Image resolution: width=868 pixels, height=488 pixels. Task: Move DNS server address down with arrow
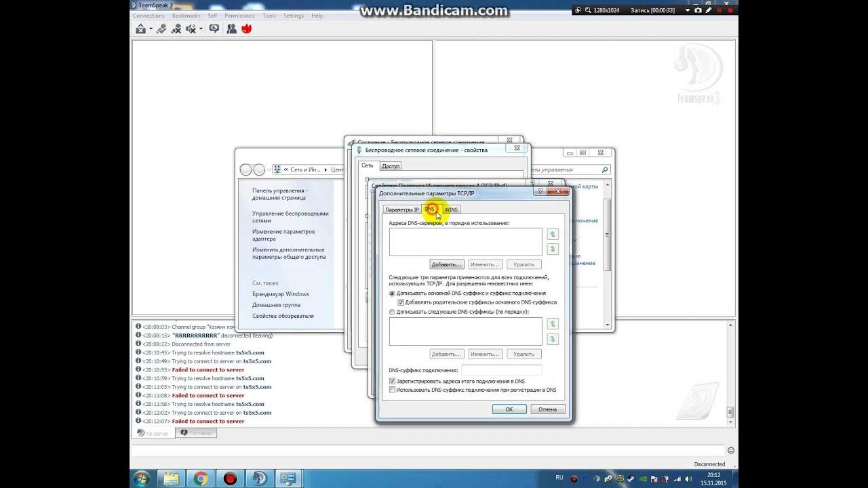[553, 249]
